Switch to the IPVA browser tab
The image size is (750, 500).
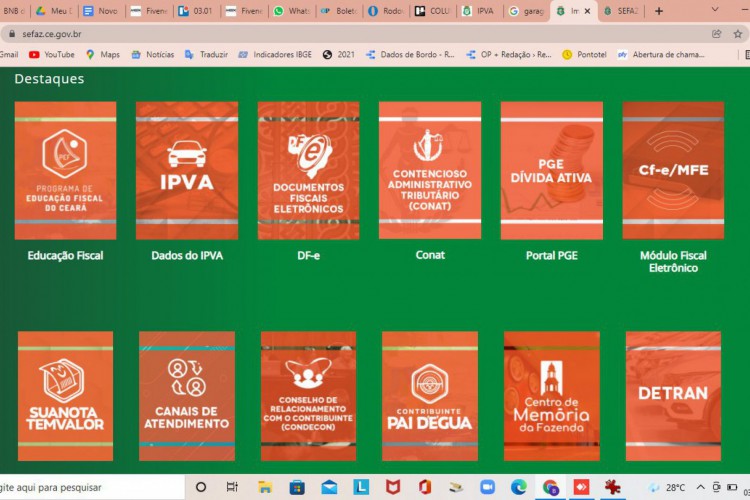point(480,11)
